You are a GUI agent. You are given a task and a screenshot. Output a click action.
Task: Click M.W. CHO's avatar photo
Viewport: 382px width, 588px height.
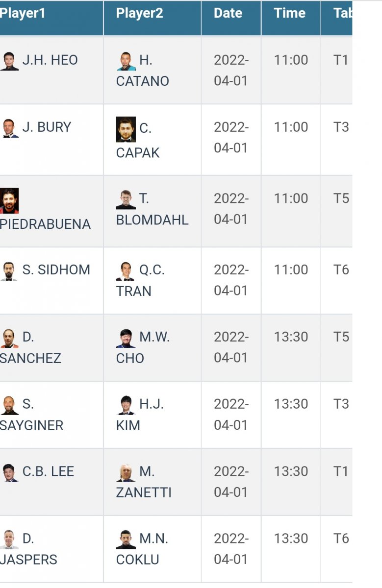click(126, 338)
